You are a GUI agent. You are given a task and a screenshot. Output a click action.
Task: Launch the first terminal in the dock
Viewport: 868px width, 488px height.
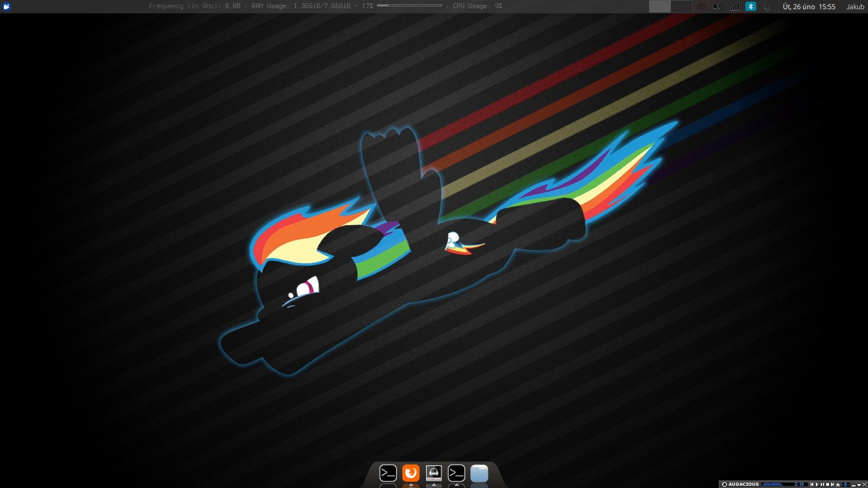(388, 473)
